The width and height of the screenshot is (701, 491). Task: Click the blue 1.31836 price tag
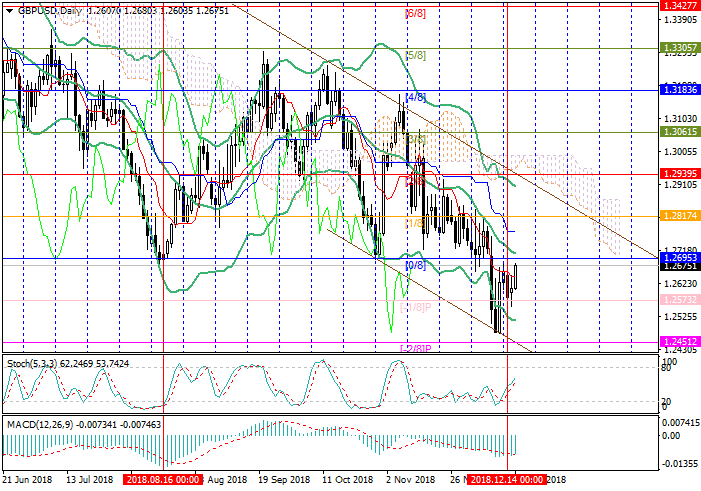[x=680, y=90]
